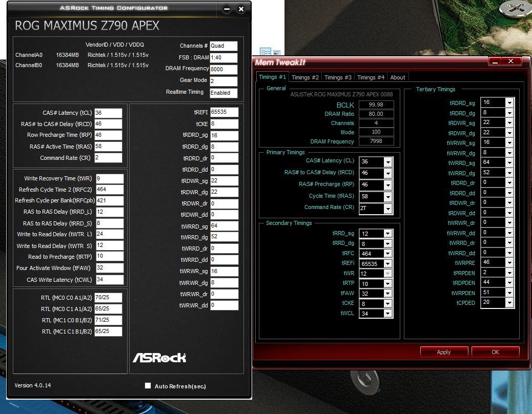Open the About tab in Mem TweakIt
Screen dimensions: 532x414
point(398,77)
